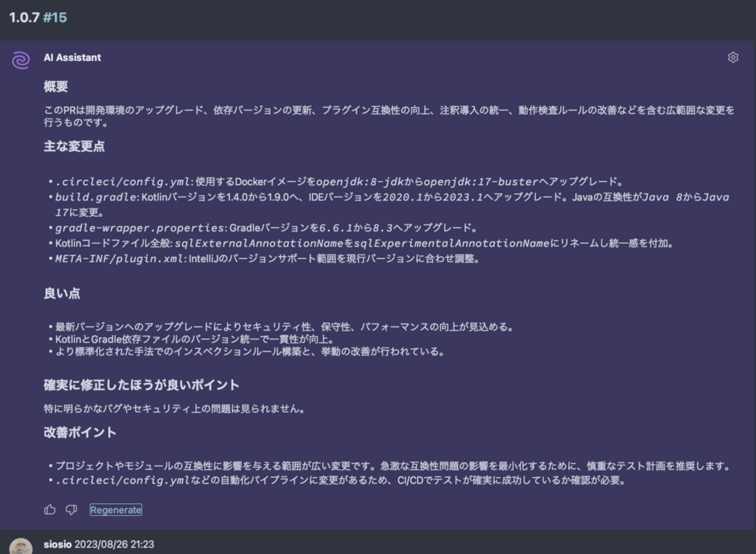Click the 1.0.7 pull request title
The width and height of the screenshot is (756, 554).
24,17
